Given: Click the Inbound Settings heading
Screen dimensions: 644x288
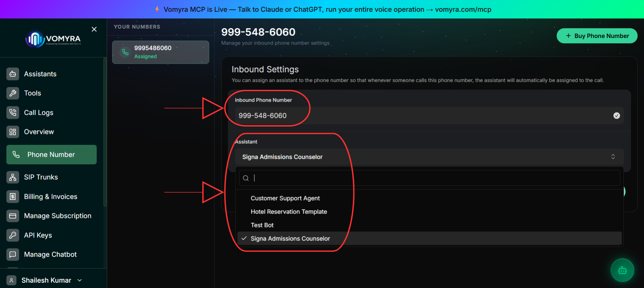Looking at the screenshot, I should (x=265, y=69).
